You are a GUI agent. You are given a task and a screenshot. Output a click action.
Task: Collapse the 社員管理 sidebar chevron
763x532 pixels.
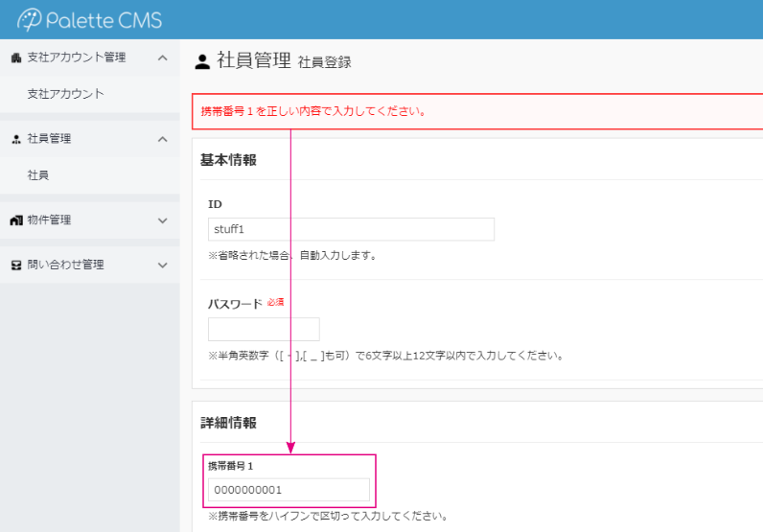click(x=162, y=139)
